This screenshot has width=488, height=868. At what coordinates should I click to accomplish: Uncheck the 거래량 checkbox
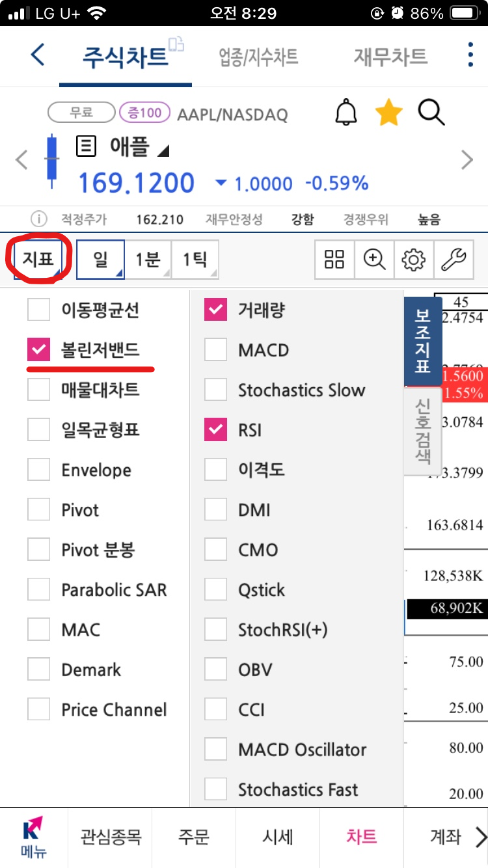pos(216,310)
